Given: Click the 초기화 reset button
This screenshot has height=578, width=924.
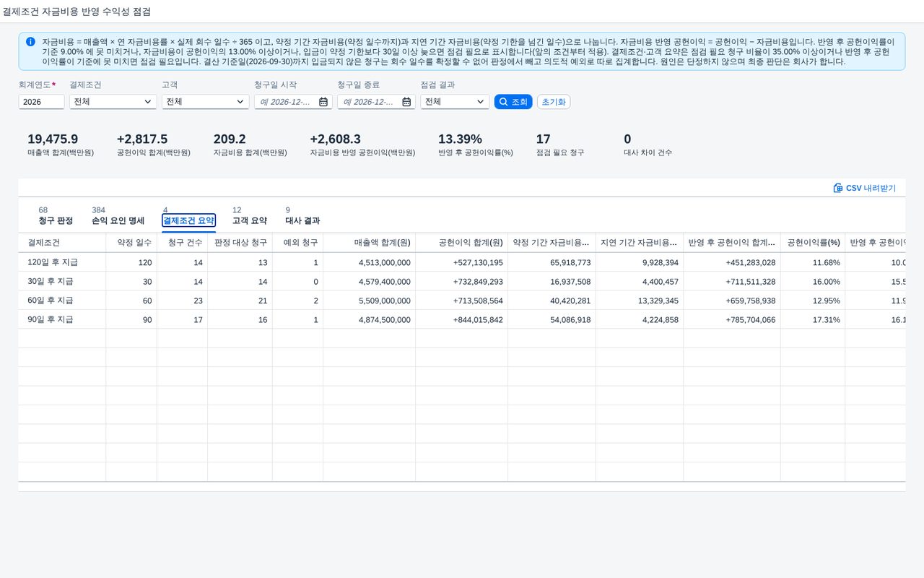Looking at the screenshot, I should [x=554, y=102].
